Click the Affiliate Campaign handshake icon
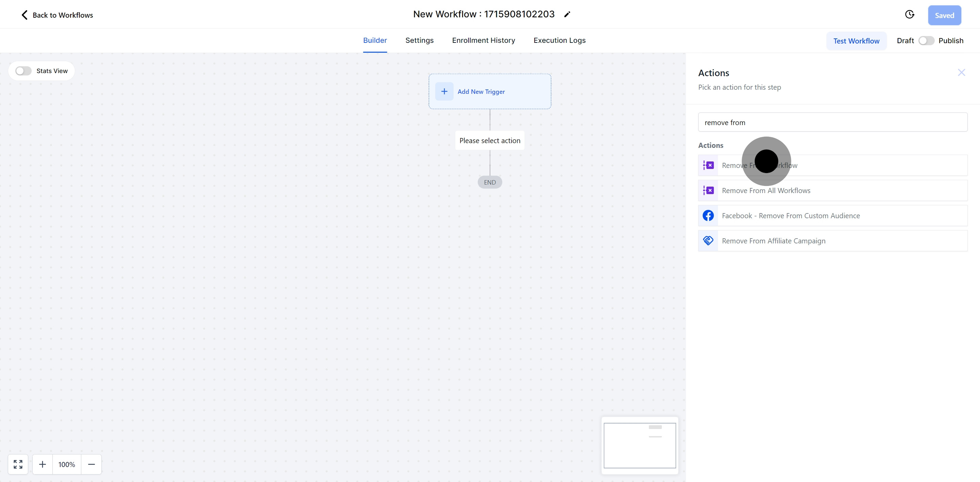 pos(708,241)
